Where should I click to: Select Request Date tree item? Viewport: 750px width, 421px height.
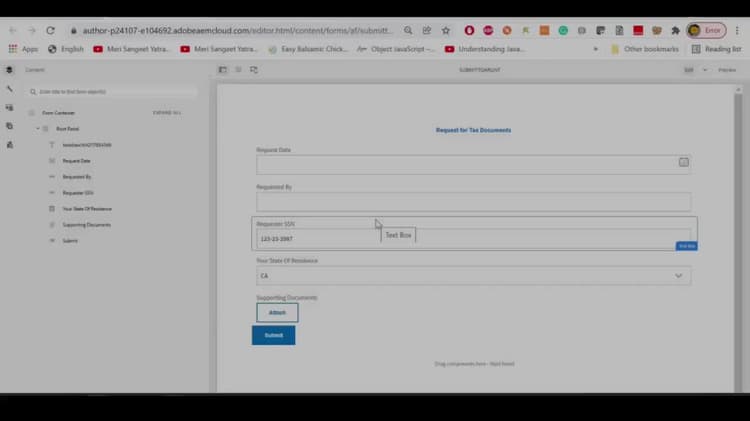coord(77,161)
